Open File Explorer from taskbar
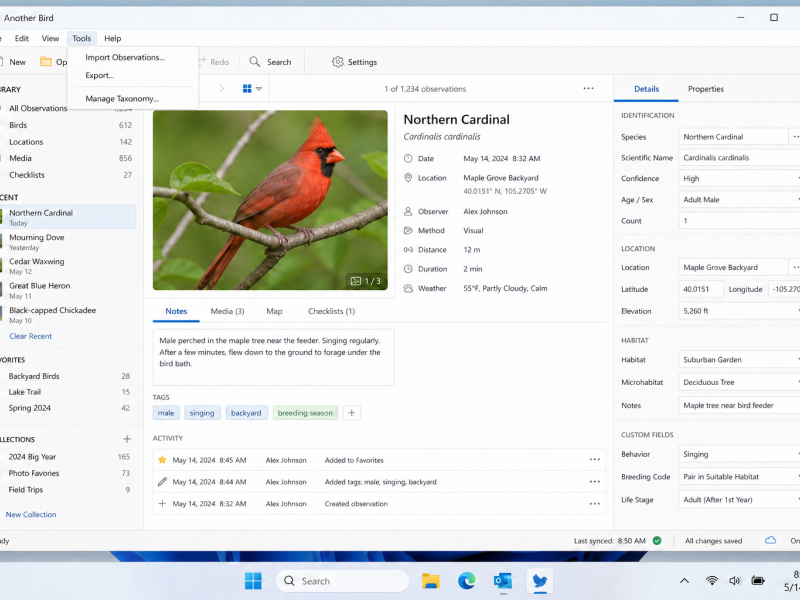The height and width of the screenshot is (600, 800). pos(431,581)
